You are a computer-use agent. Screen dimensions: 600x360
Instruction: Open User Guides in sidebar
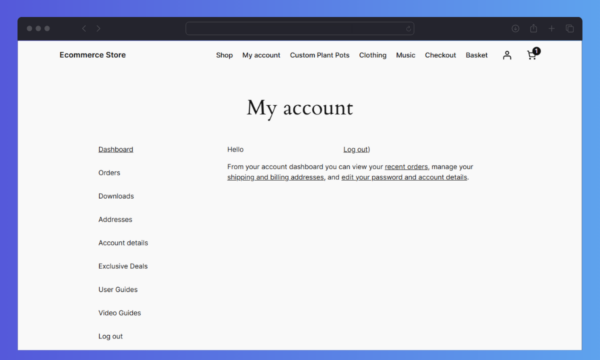tap(118, 289)
